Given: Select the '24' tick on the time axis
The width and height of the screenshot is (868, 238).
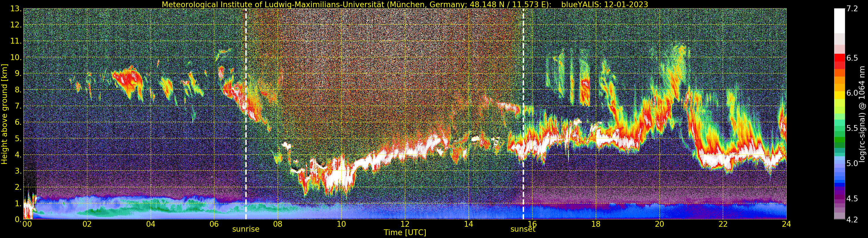Looking at the screenshot, I should click(x=786, y=224).
